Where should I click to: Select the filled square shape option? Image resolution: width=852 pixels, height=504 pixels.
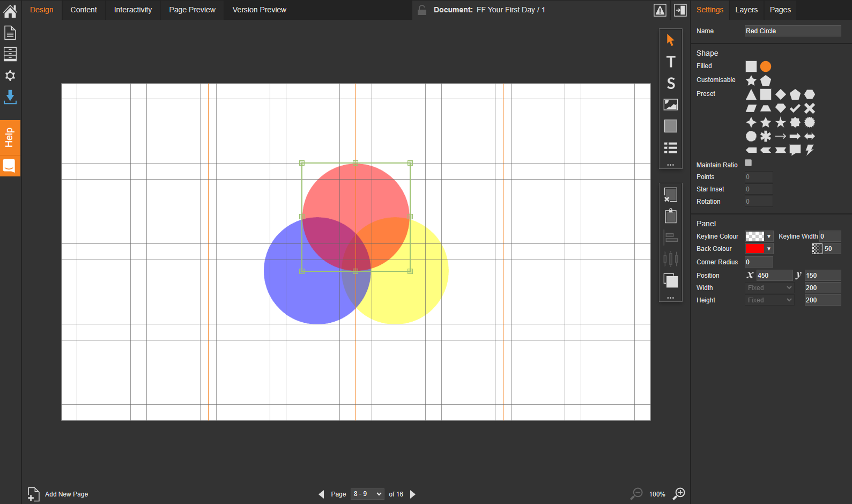(x=751, y=66)
